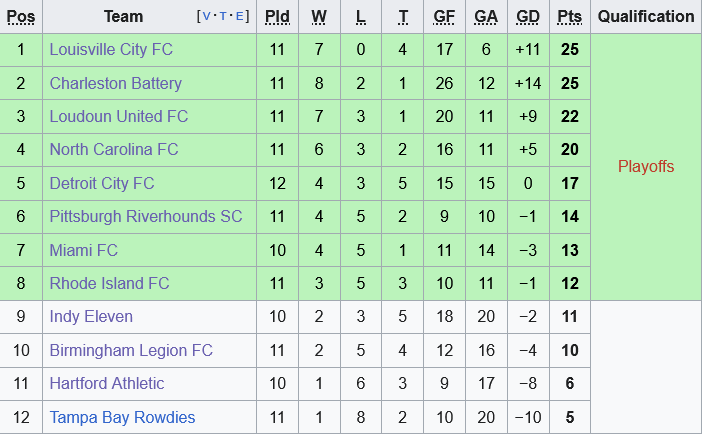The height and width of the screenshot is (435, 705).
Task: Select the Rhode Island FC link
Action: [110, 283]
